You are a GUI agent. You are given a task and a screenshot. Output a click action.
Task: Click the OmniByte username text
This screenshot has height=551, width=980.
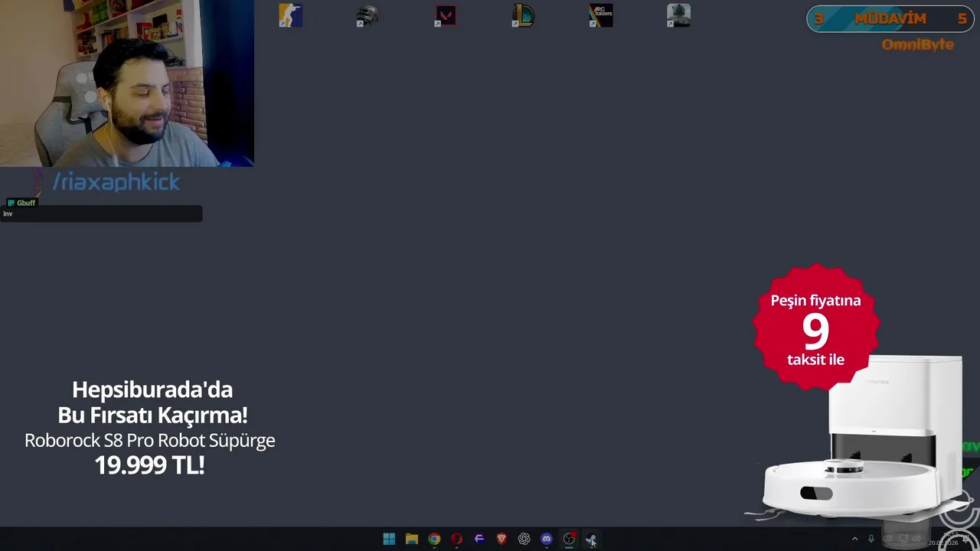(917, 44)
